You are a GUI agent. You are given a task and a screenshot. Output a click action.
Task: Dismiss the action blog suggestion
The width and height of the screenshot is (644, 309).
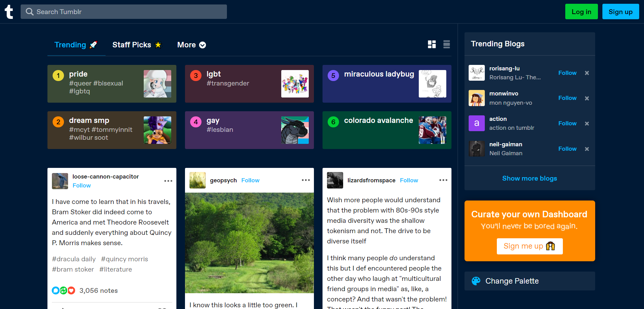[x=587, y=124]
